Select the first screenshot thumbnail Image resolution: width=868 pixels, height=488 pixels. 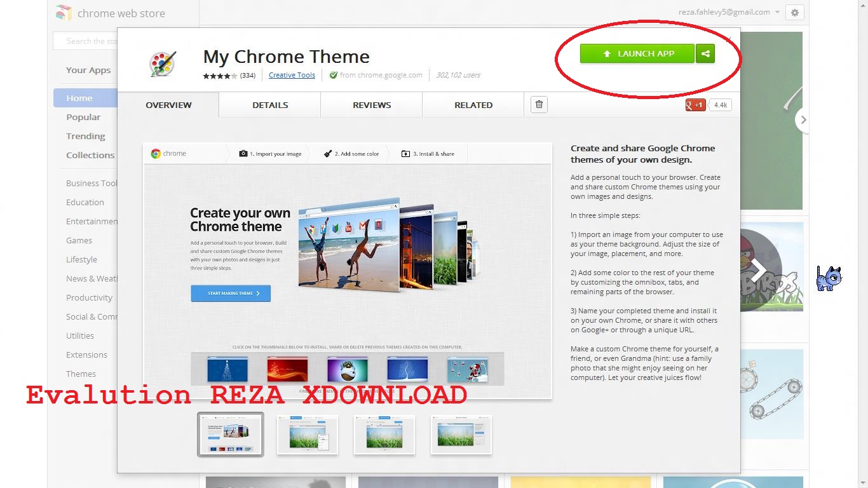tap(231, 435)
